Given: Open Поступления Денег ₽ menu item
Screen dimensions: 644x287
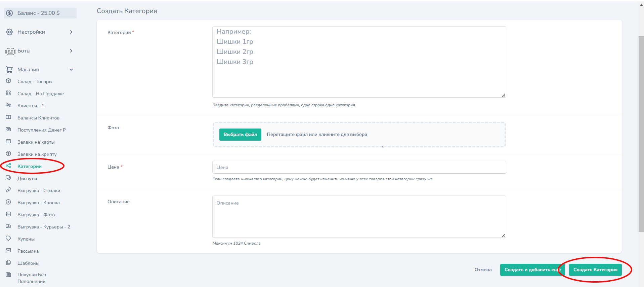Looking at the screenshot, I should tap(42, 130).
